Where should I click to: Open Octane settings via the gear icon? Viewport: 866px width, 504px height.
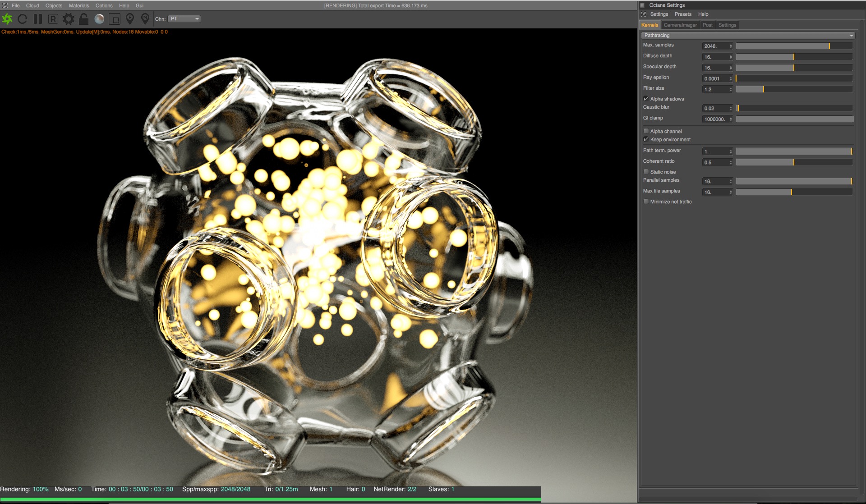(x=69, y=19)
